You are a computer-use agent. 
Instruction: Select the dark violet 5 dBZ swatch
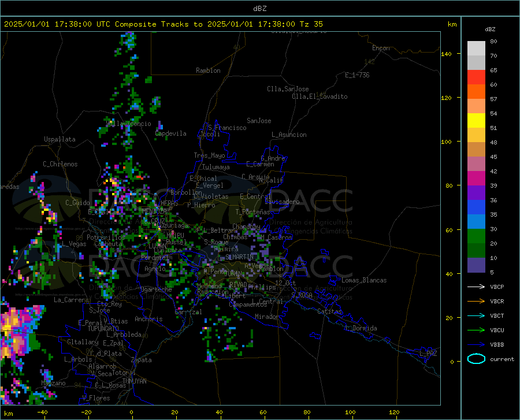476,265
